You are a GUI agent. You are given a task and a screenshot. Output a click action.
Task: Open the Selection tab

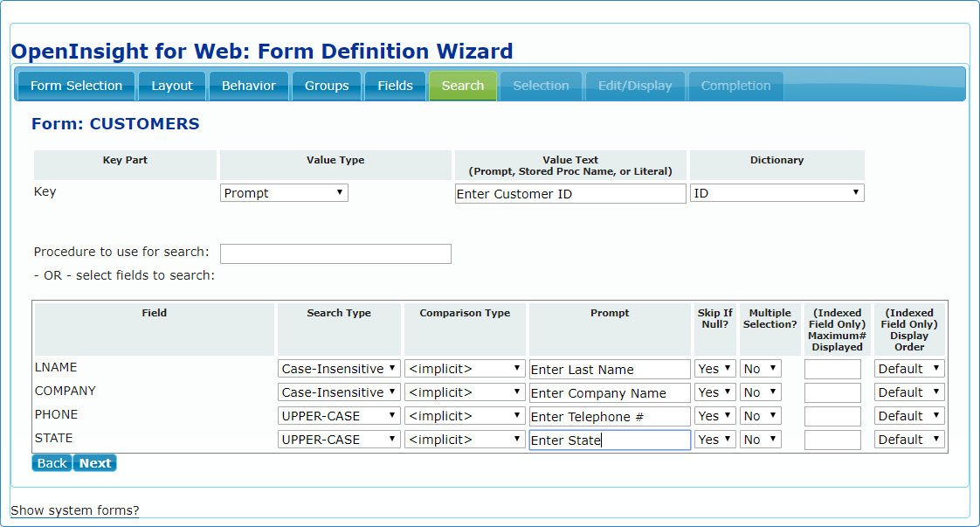(542, 86)
